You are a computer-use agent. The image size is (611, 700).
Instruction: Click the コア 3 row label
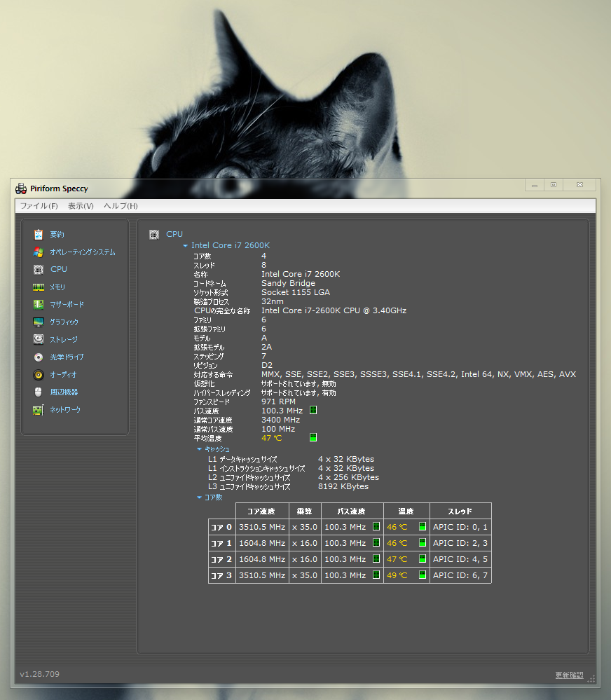click(x=222, y=575)
